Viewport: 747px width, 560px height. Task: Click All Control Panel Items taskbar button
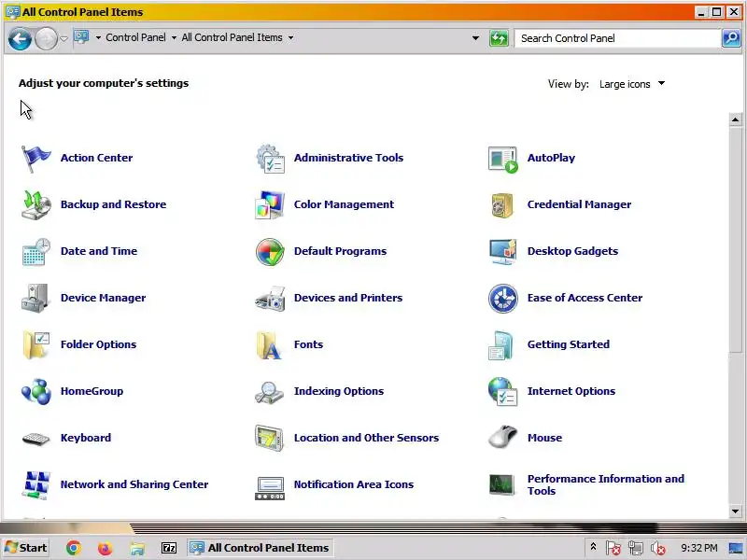coord(261,548)
